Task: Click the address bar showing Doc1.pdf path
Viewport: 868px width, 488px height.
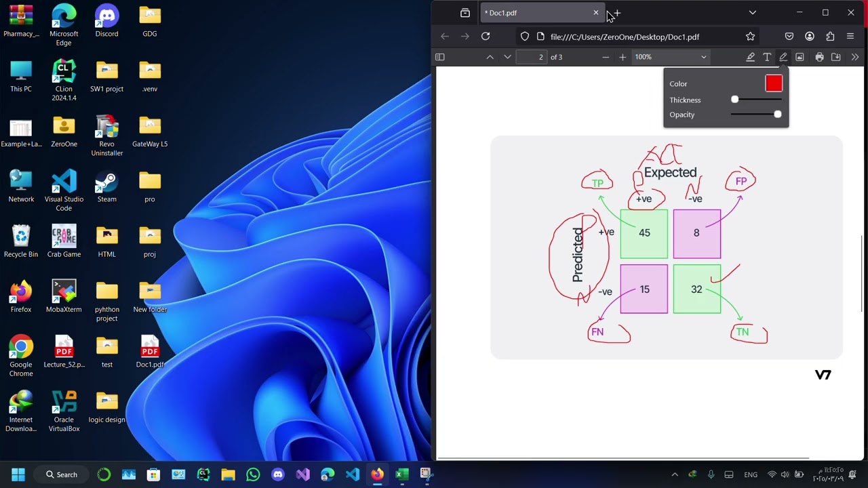Action: pos(637,37)
